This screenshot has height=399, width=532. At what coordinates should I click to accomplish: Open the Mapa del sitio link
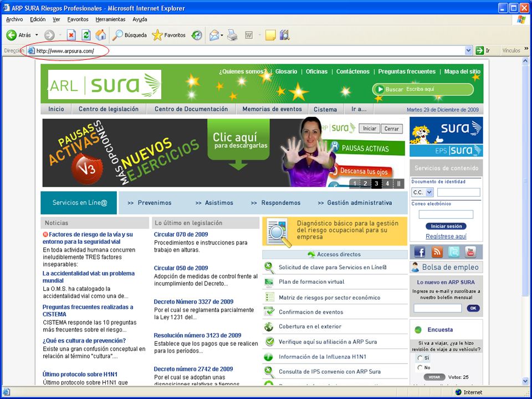coord(462,71)
